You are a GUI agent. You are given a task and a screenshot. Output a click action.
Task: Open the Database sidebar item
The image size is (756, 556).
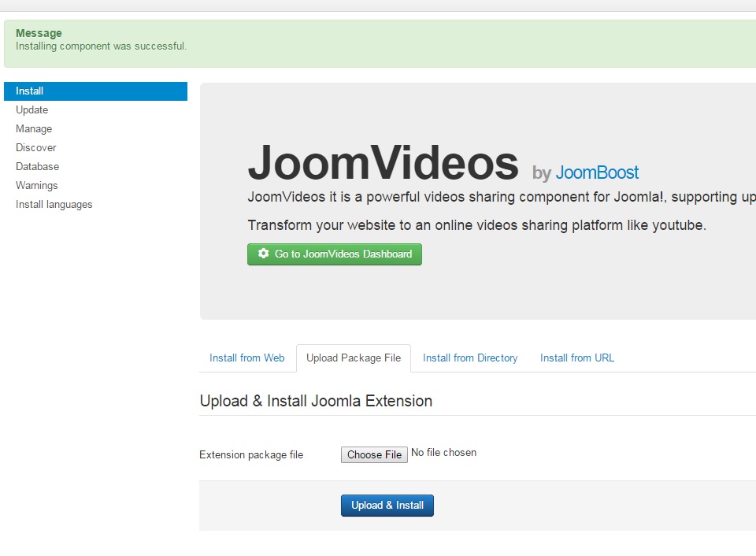[x=37, y=166]
